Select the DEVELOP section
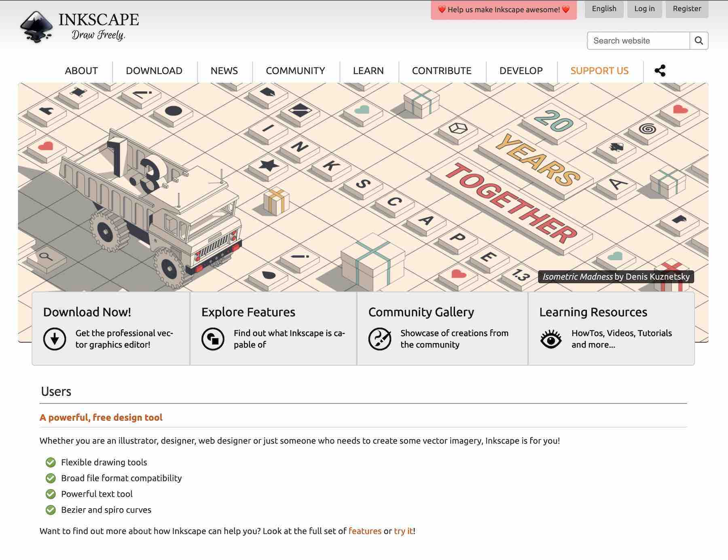Viewport: 728px width, 560px height. (x=521, y=70)
